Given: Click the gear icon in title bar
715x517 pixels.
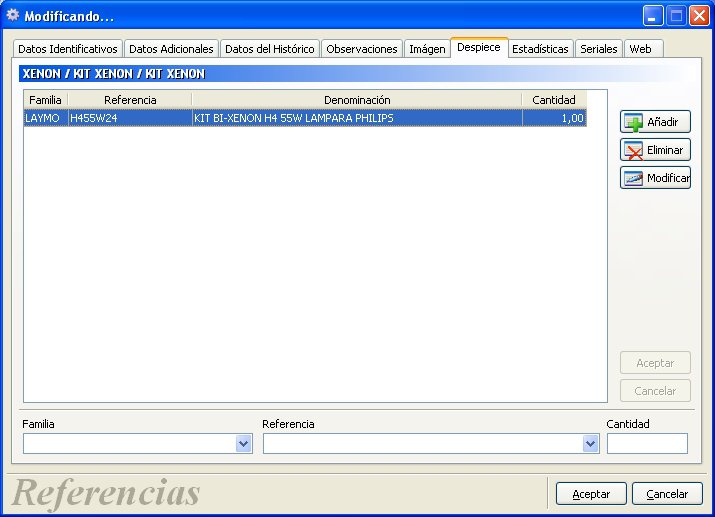Looking at the screenshot, I should pos(13,16).
